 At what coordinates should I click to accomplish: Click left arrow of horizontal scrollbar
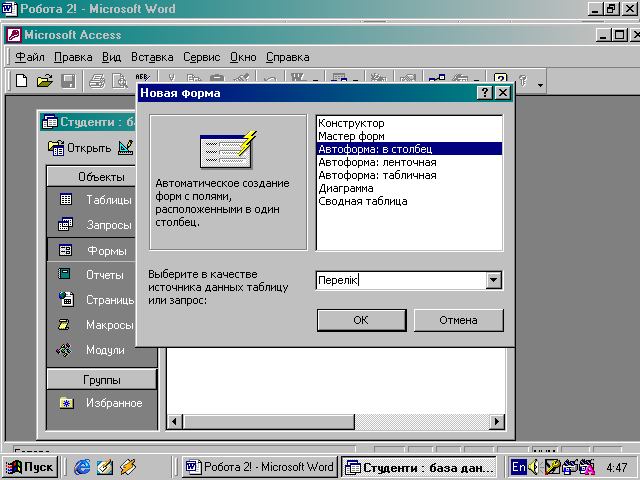pos(175,421)
